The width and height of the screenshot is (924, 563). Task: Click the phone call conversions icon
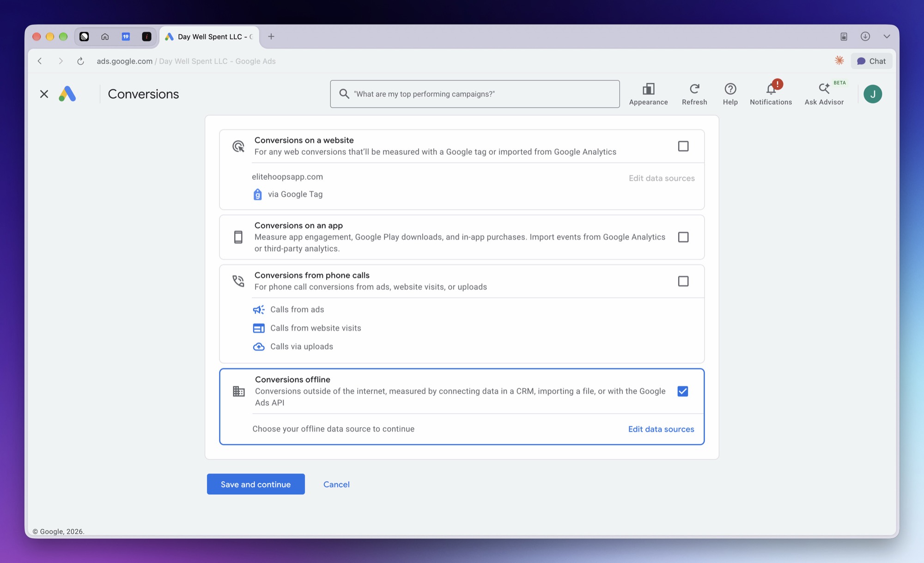[x=238, y=281]
